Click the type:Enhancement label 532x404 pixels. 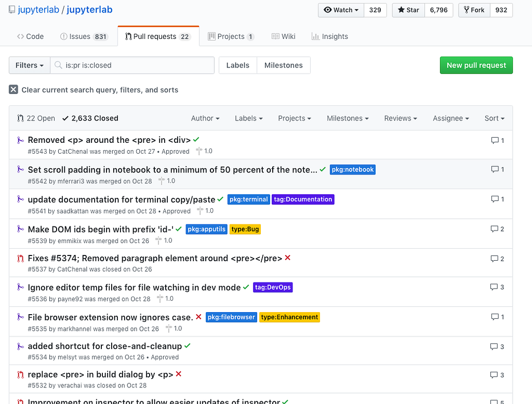[289, 317]
